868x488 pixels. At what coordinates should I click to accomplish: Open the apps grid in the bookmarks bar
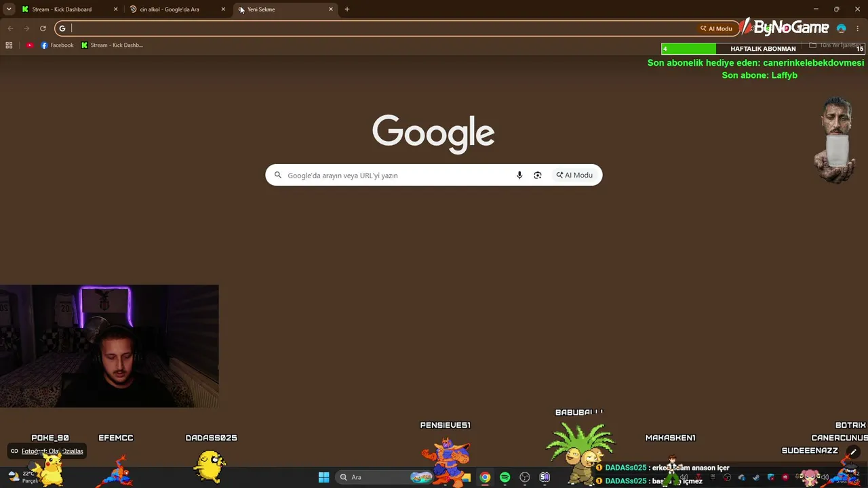(x=9, y=45)
